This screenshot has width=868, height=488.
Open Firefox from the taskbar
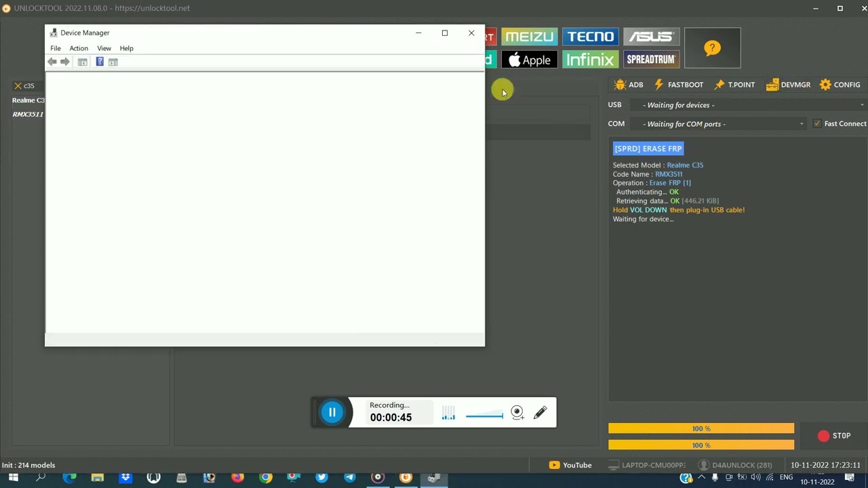(237, 478)
